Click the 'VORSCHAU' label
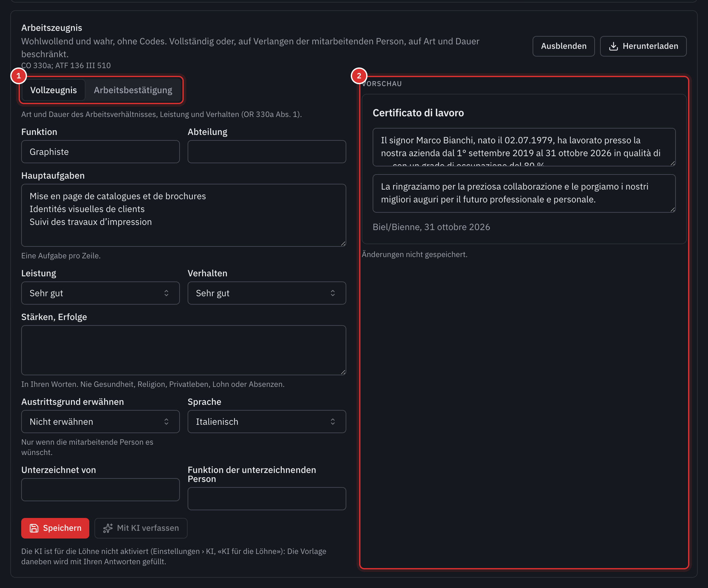The height and width of the screenshot is (588, 708). 382,84
